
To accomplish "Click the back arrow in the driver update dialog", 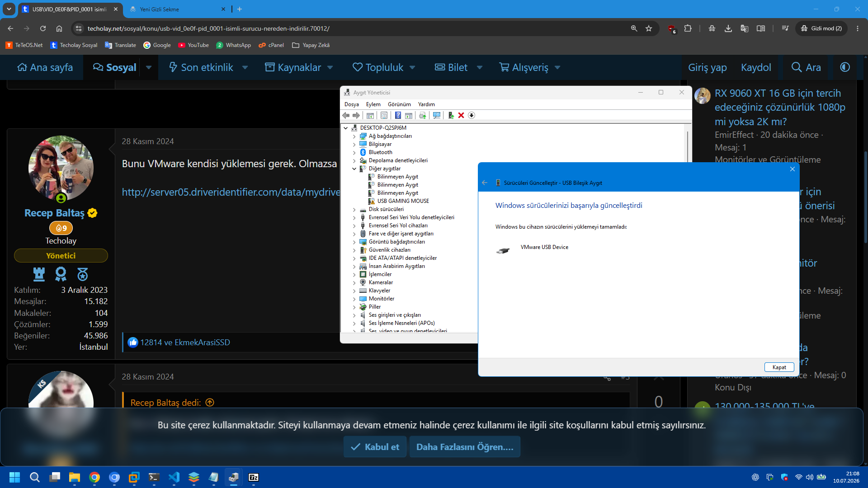I will pyautogui.click(x=485, y=183).
